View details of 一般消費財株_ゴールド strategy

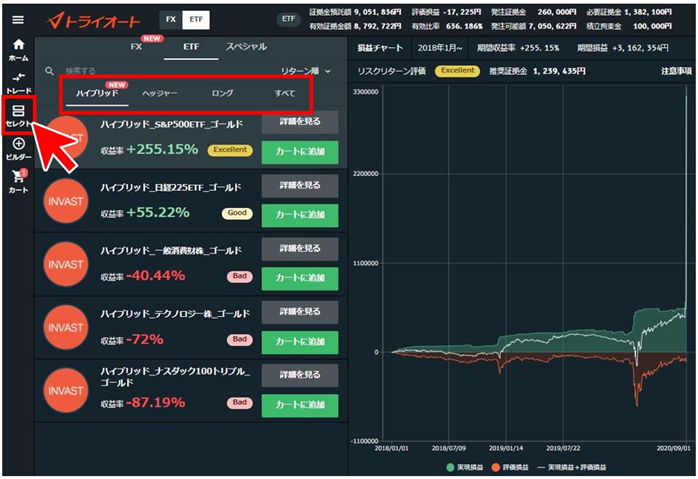tap(300, 248)
